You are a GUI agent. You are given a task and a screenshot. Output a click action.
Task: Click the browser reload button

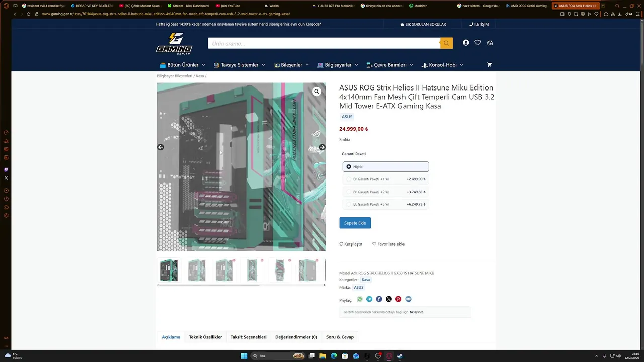coord(28,14)
